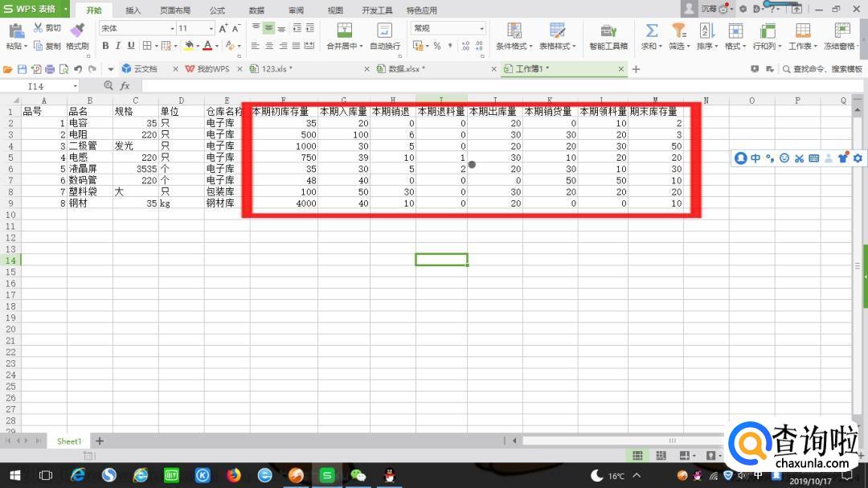Click the formula bar input field
The height and width of the screenshot is (488, 868).
coord(501,86)
